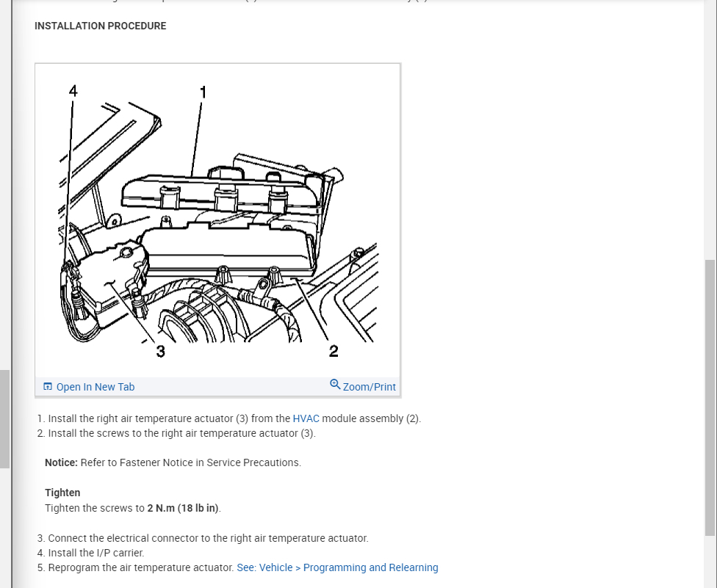The width and height of the screenshot is (717, 588).
Task: Click the Tighten subheading
Action: (62, 493)
